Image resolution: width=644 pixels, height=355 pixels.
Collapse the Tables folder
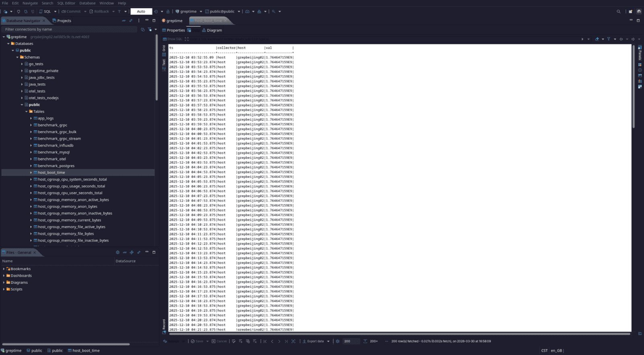point(27,111)
